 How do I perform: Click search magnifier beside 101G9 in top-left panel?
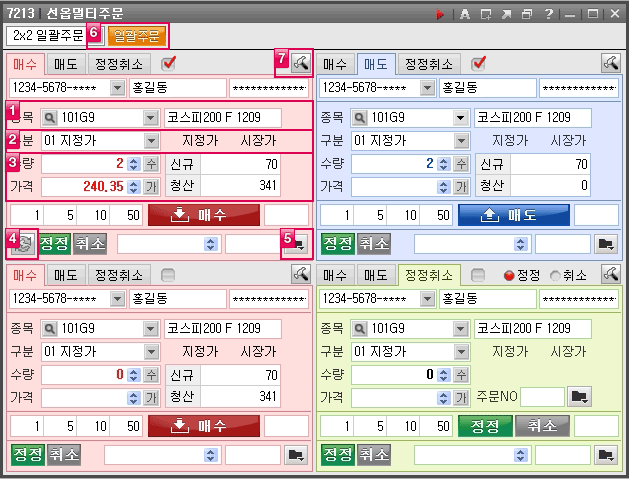50,117
